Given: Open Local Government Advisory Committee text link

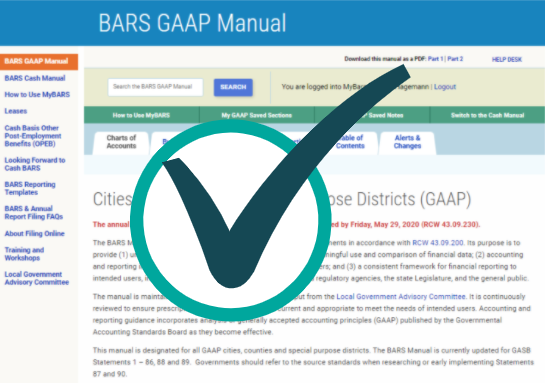Looking at the screenshot, I should (401, 297).
